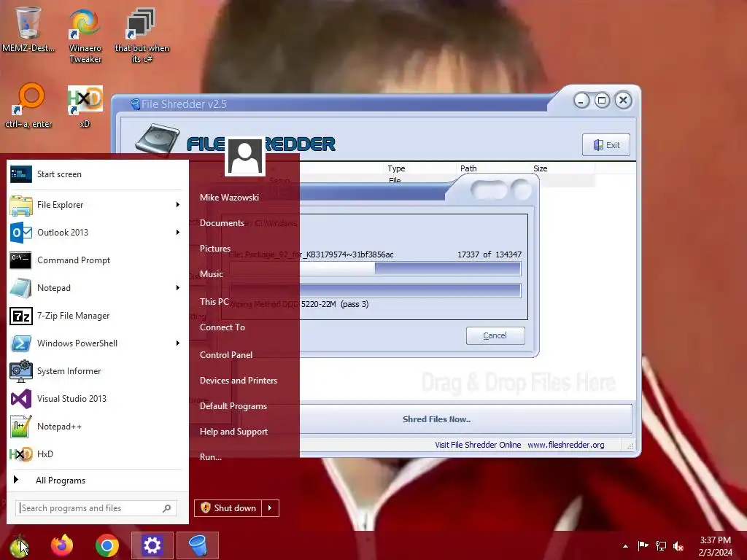Open Control Panel from Start menu
747x560 pixels.
click(226, 355)
